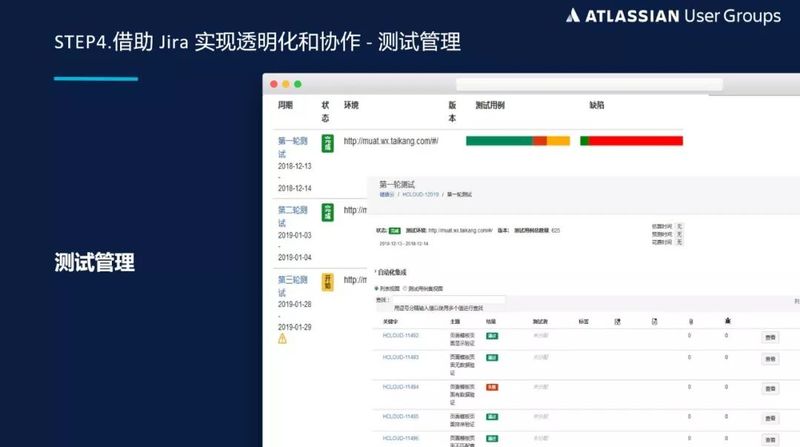This screenshot has height=447, width=800.
Task: Select the 列表视图 radio button
Action: coord(377,289)
